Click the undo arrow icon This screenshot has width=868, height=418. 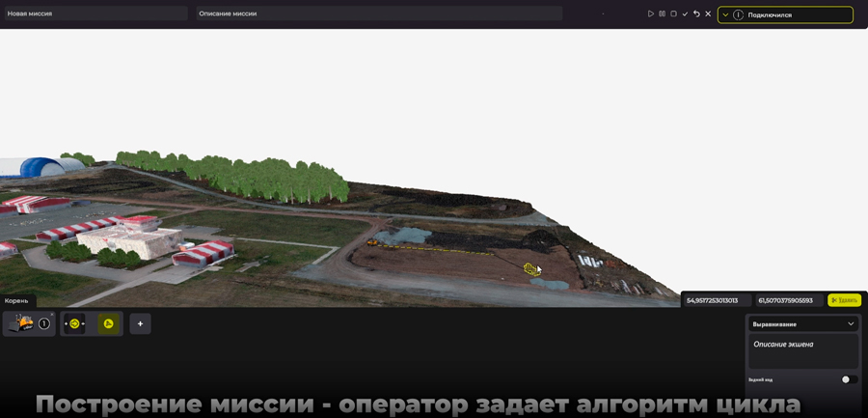(x=696, y=14)
